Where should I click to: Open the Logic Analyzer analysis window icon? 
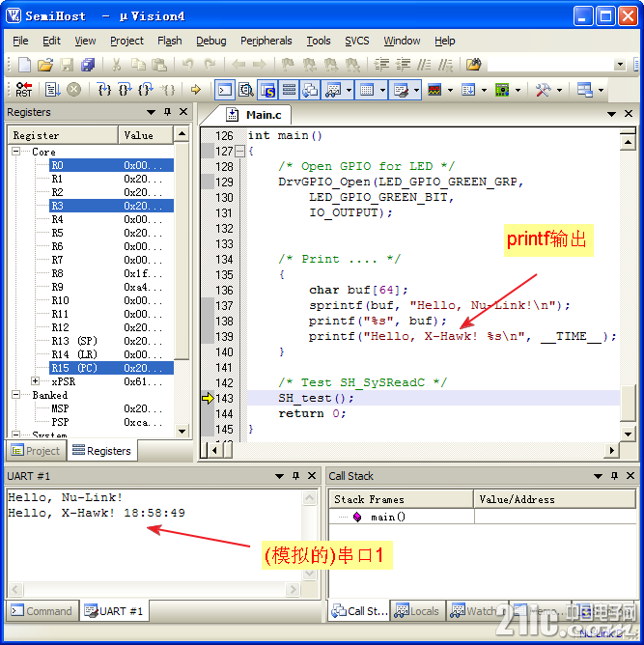click(x=434, y=89)
